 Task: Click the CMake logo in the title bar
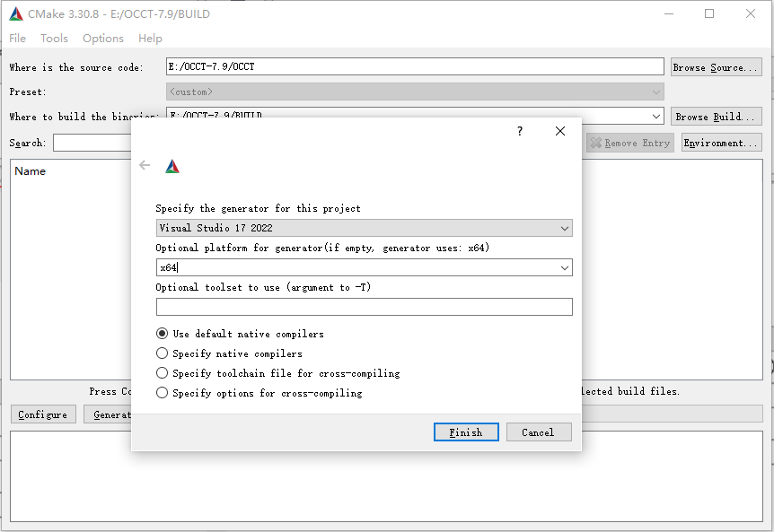(x=16, y=13)
